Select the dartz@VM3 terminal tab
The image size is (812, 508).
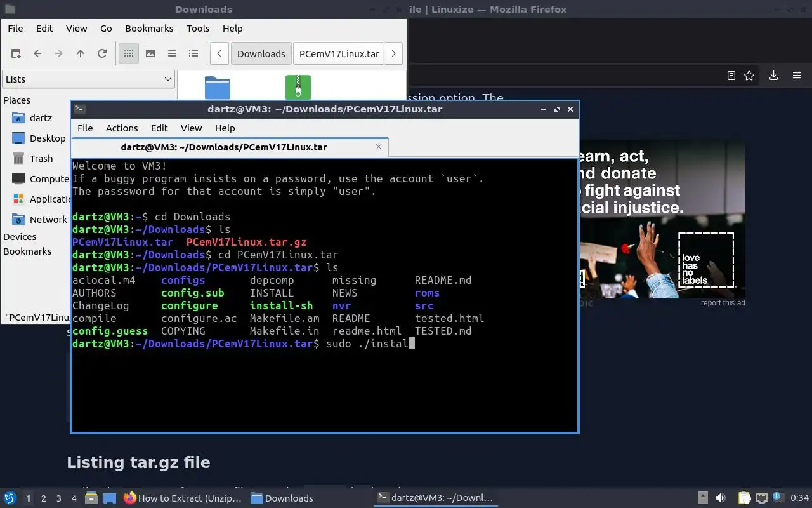tap(224, 147)
